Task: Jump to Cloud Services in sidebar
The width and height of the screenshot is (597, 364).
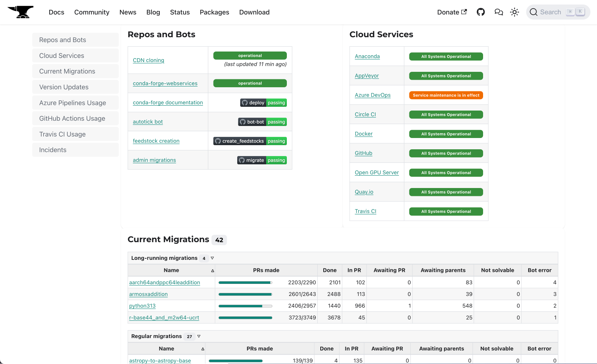Action: [76, 56]
